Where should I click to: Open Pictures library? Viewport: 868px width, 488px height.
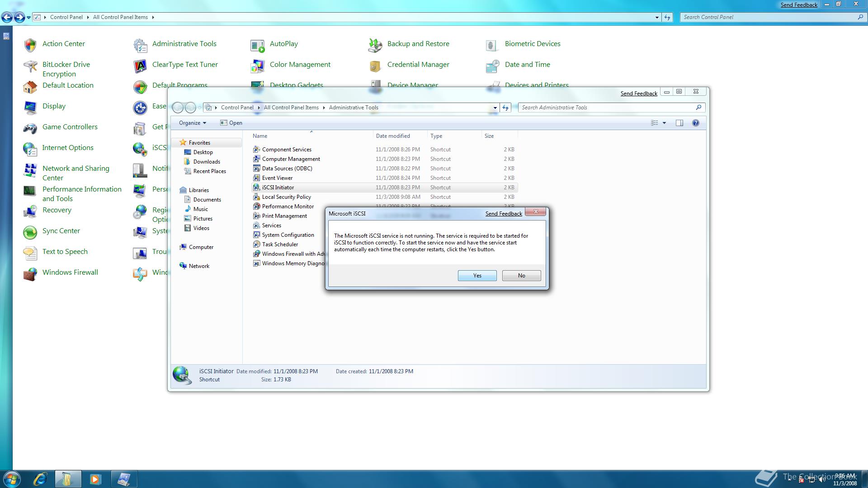pyautogui.click(x=203, y=219)
